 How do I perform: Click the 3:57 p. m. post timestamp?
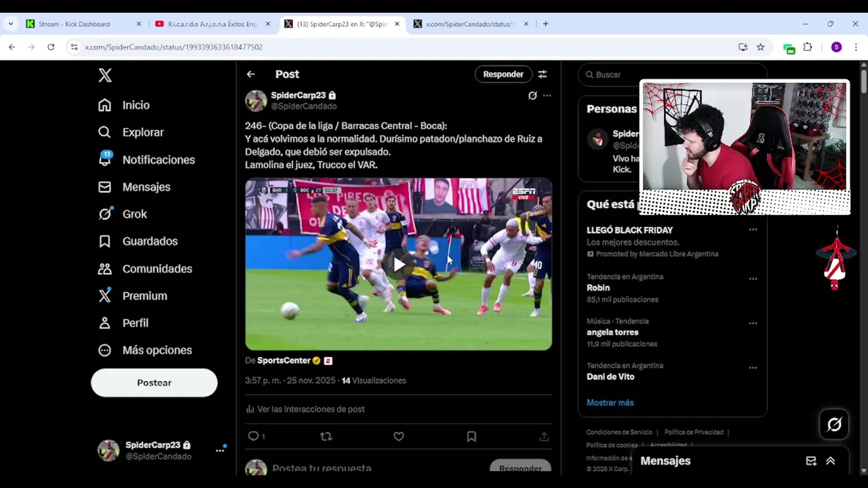pos(290,380)
